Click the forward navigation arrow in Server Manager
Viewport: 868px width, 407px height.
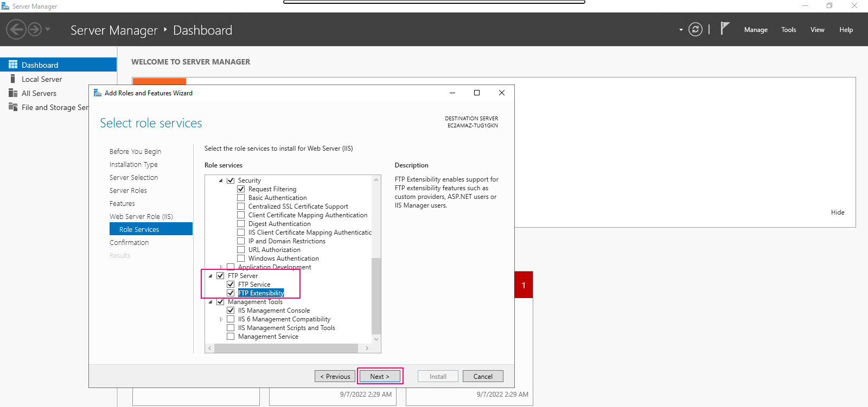pyautogui.click(x=35, y=29)
